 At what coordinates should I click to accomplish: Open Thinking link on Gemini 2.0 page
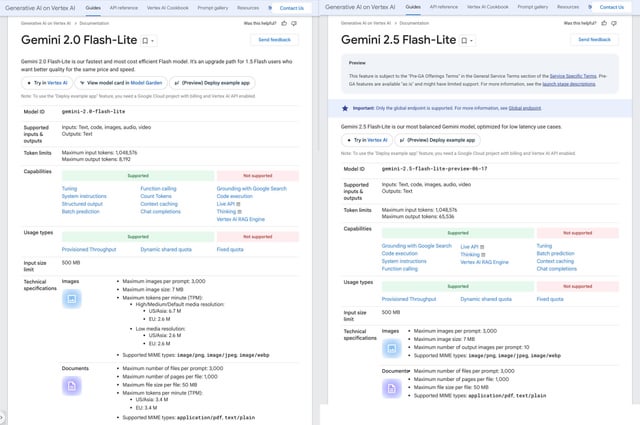point(226,211)
